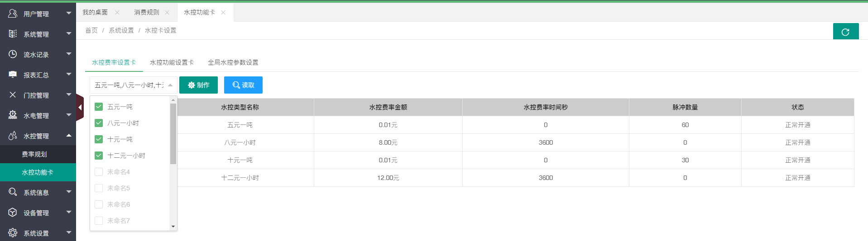This screenshot has width=868, height=241.
Task: Click the 水电管理 sidebar icon
Action: tap(13, 115)
